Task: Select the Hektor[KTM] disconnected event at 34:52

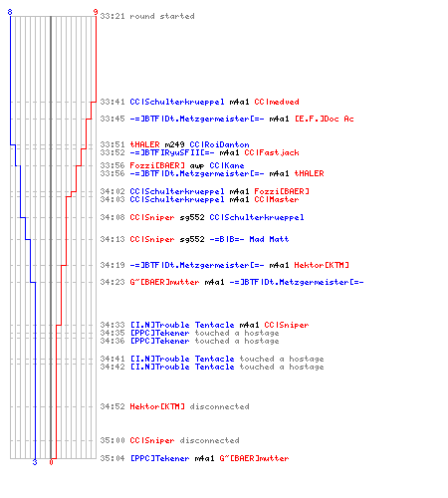Action: click(174, 406)
